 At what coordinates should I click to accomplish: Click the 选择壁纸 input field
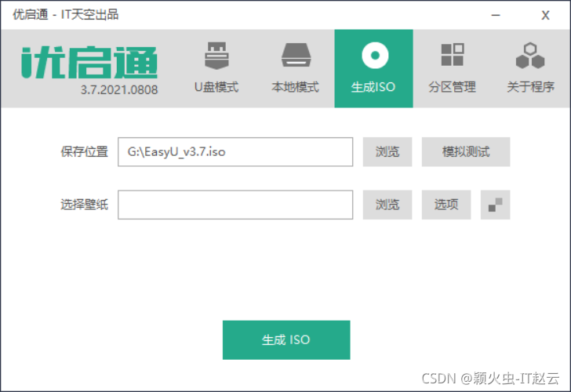235,205
